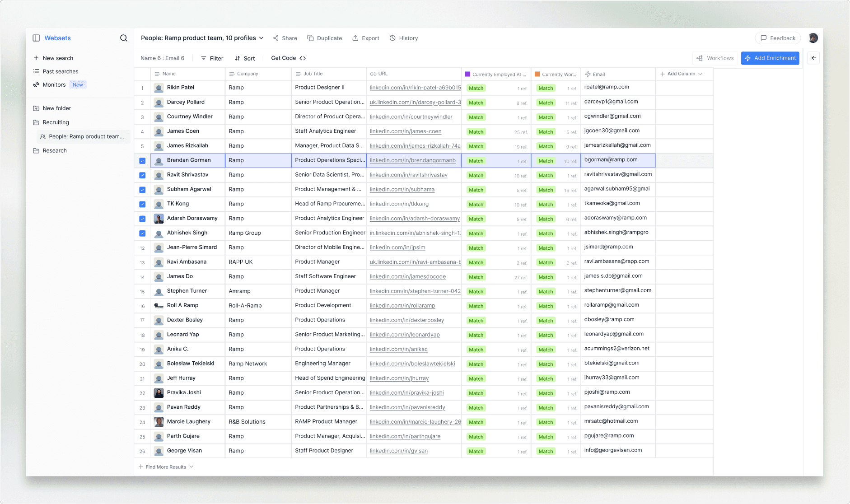Click the link icon in URL column header
This screenshot has height=504, width=850.
point(373,74)
